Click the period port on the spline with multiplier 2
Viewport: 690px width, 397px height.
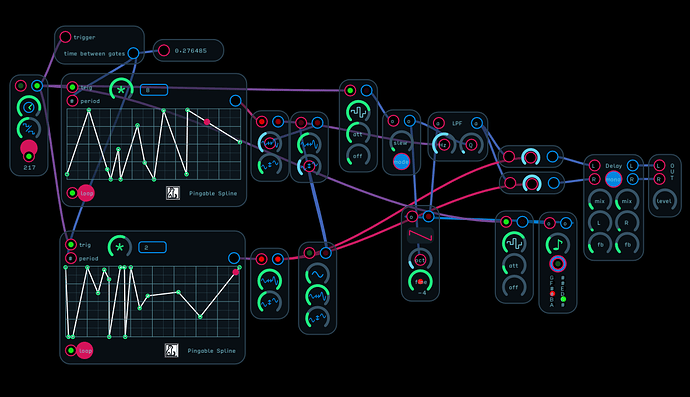pos(70,258)
